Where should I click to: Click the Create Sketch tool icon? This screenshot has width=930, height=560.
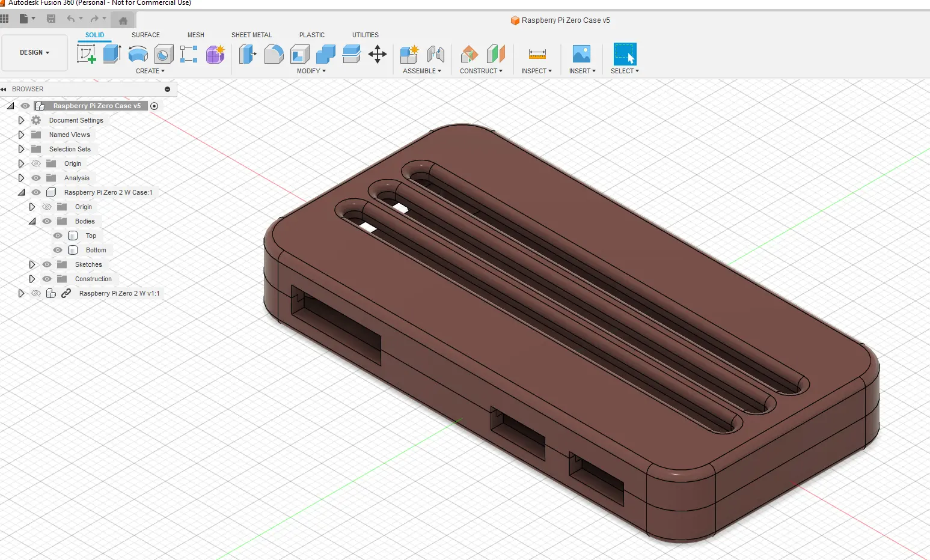tap(87, 54)
